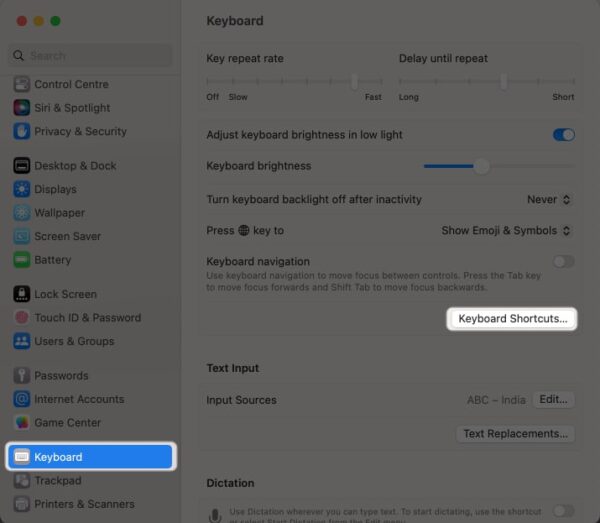Open Touch ID & Password fingerprint icon
Screen dimensions: 600x523
21,318
